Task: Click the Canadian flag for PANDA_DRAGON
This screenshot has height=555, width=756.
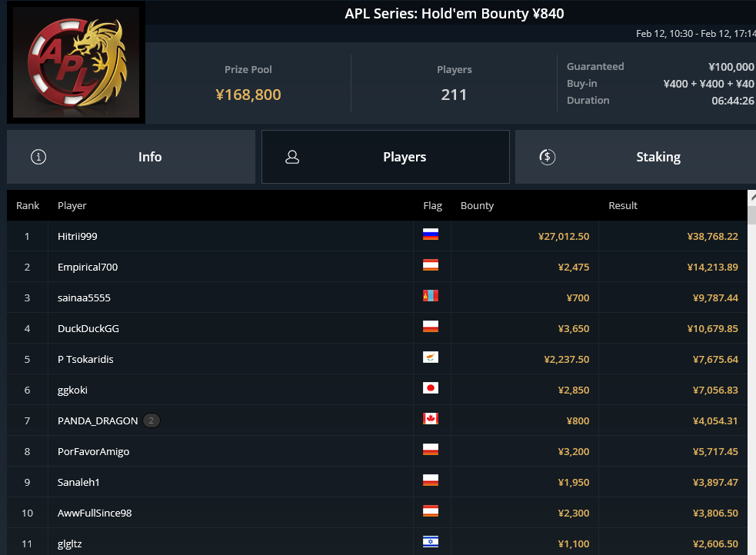Action: pos(431,419)
